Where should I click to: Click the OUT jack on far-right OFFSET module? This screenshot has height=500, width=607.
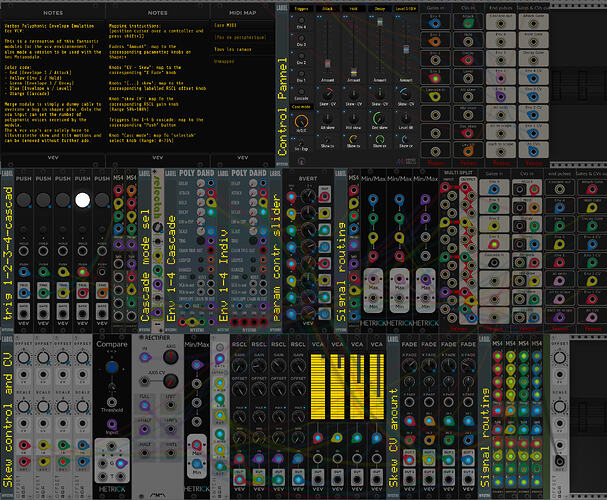pos(560,461)
